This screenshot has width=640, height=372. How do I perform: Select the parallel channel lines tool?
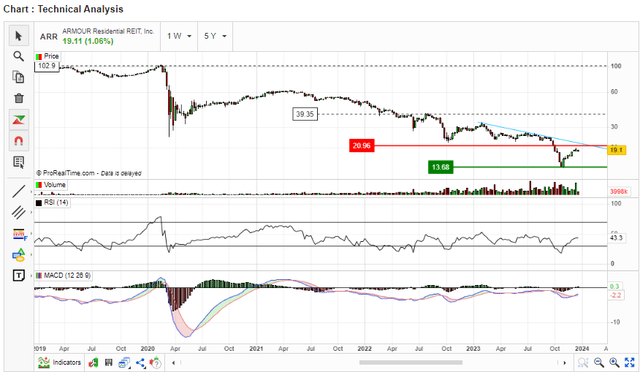click(x=18, y=212)
